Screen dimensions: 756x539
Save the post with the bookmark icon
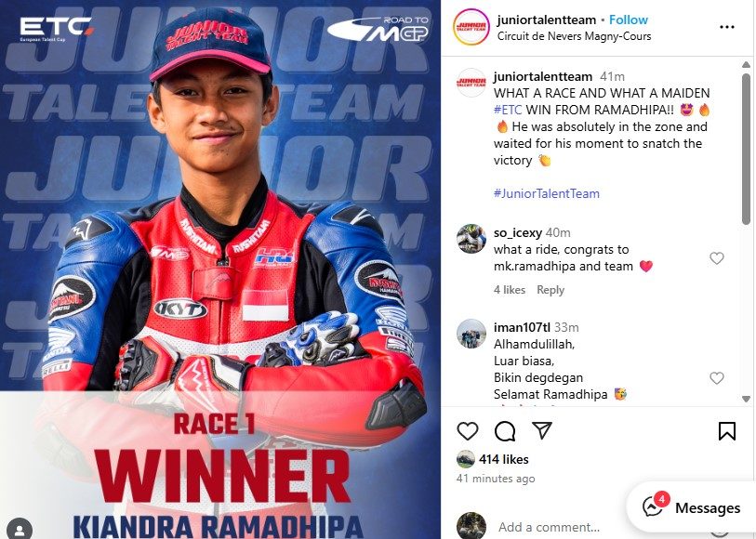tap(726, 431)
